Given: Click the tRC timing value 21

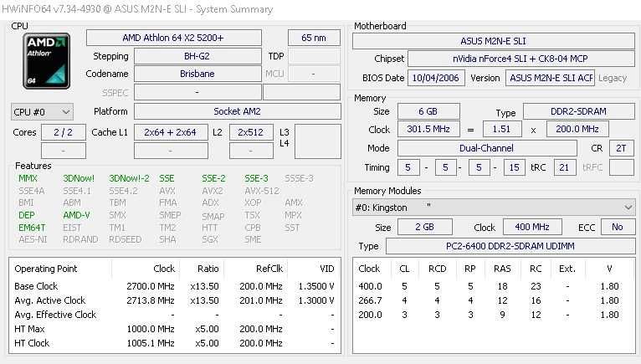Looking at the screenshot, I should (x=565, y=167).
